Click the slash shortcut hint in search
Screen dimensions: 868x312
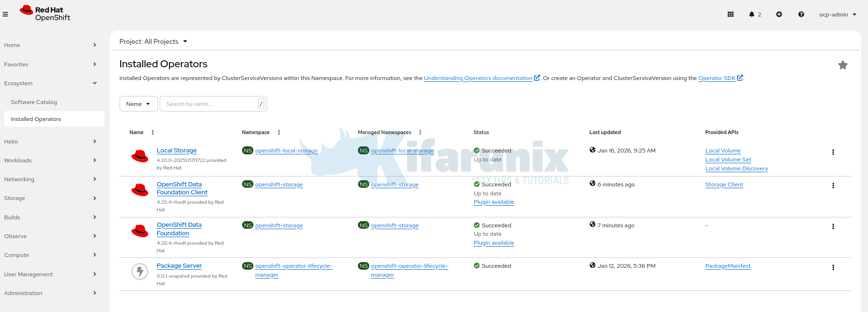pyautogui.click(x=261, y=104)
